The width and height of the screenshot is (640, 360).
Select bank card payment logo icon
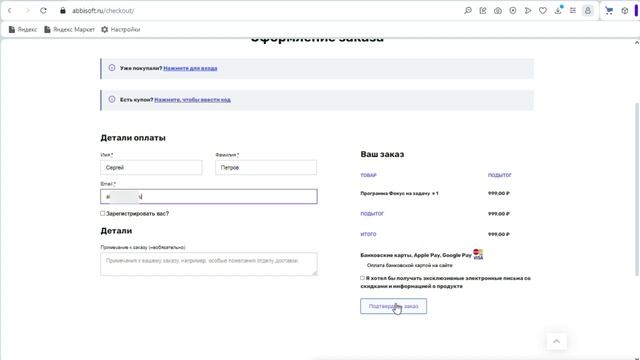(x=478, y=254)
